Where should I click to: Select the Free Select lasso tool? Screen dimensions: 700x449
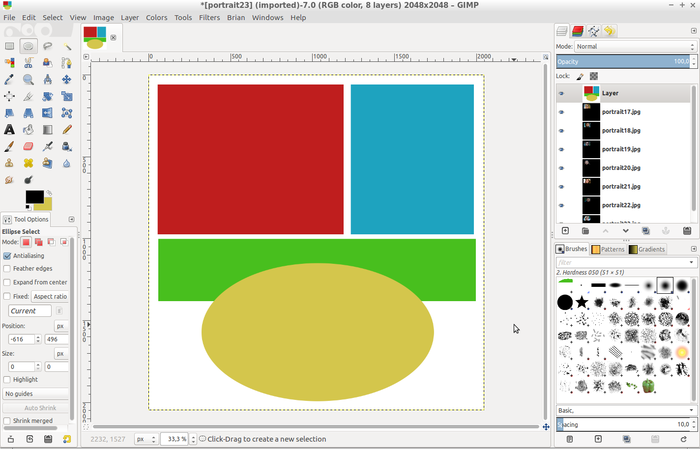[47, 46]
